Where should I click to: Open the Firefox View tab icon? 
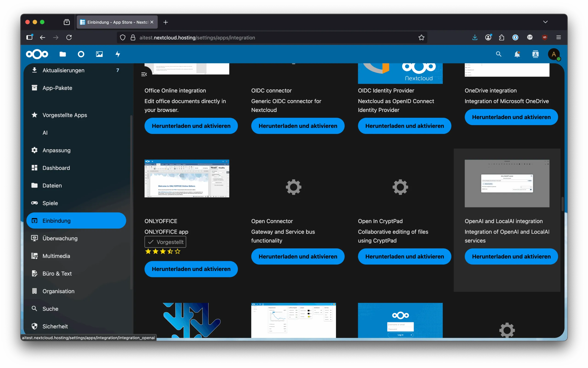coord(67,22)
